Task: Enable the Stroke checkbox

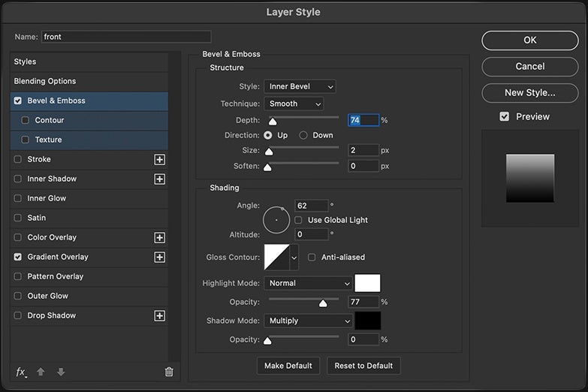Action: tap(17, 159)
